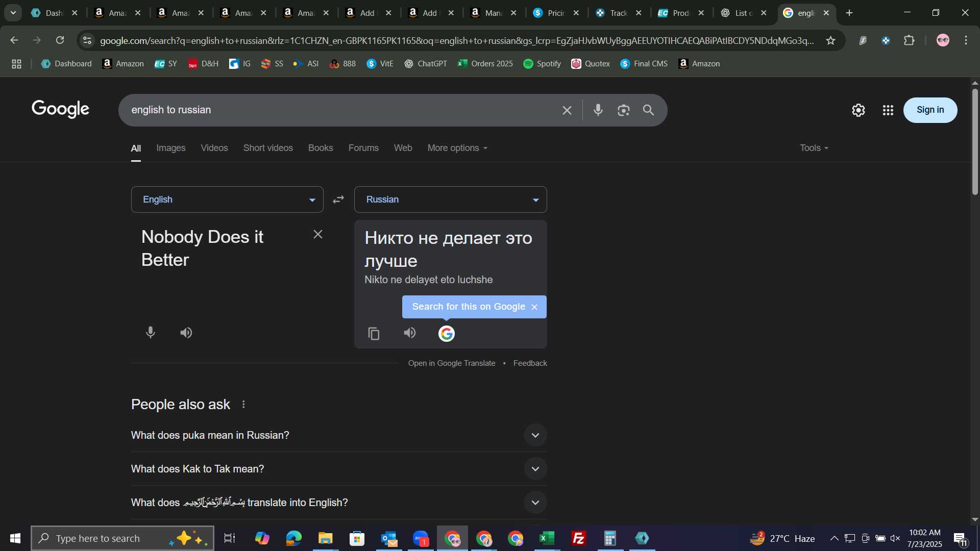Open the Orders 2025 bookmark
The image size is (980, 551).
tap(485, 64)
